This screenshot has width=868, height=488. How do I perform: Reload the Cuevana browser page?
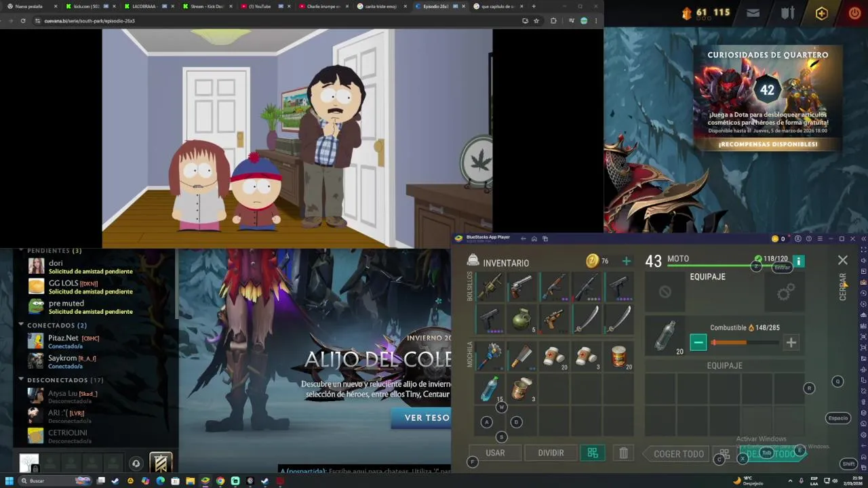[23, 21]
